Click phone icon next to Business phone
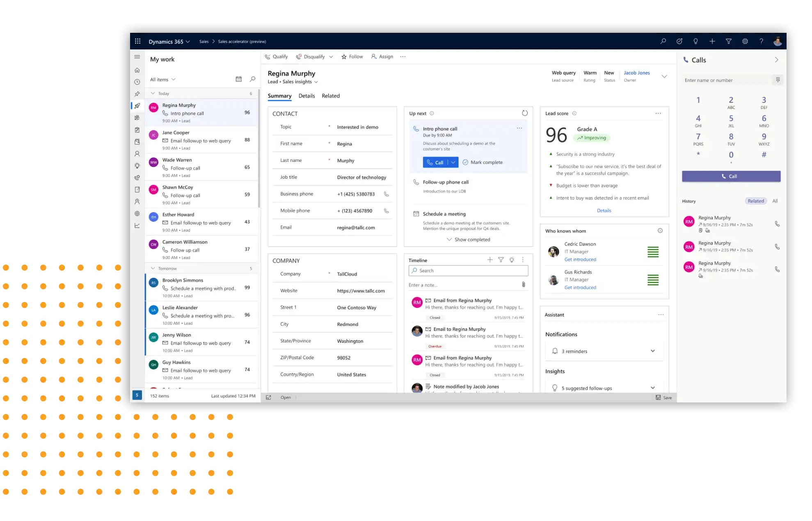The image size is (812, 521). point(386,194)
